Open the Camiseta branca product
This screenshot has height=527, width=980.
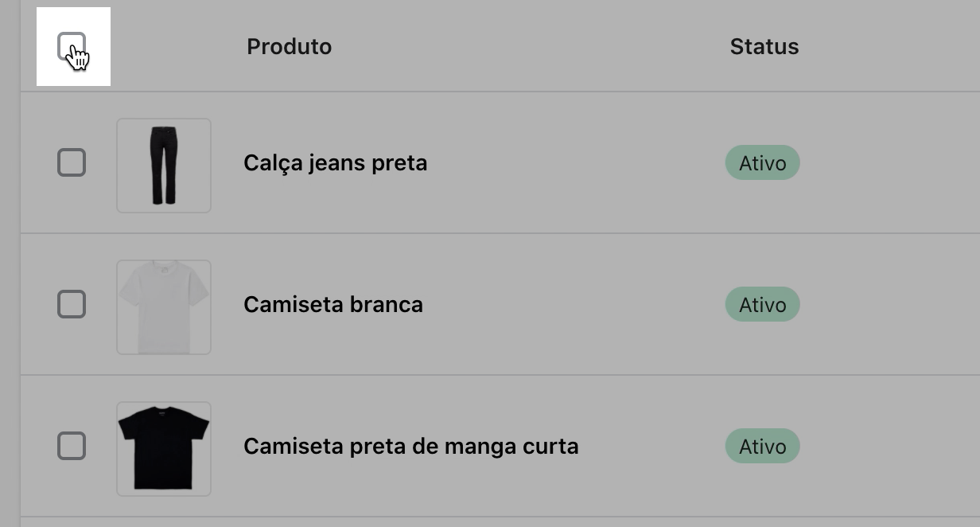click(x=332, y=305)
